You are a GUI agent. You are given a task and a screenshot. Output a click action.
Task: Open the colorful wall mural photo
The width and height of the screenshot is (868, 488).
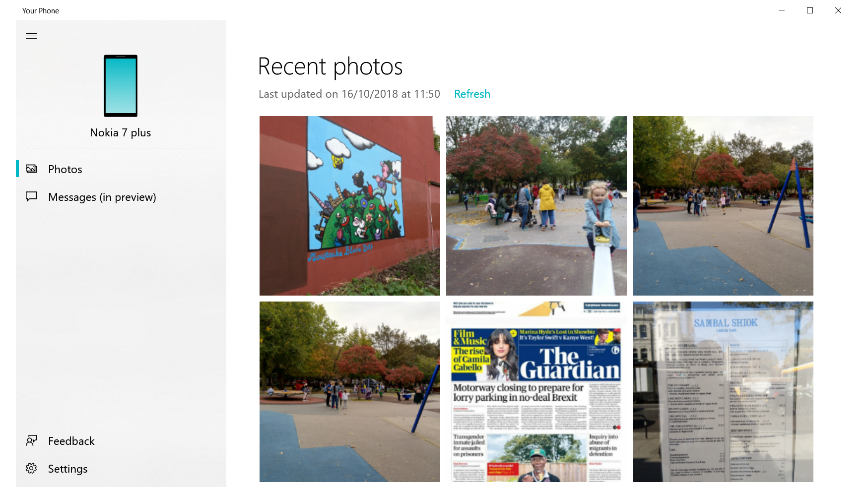[x=350, y=206]
